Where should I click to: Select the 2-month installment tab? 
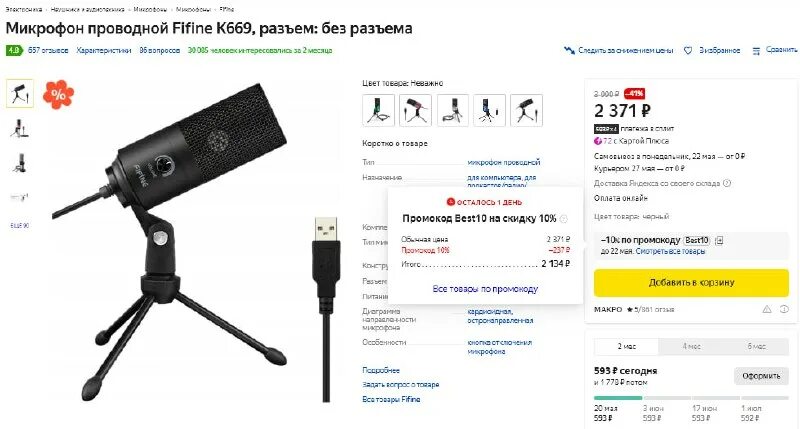click(627, 346)
